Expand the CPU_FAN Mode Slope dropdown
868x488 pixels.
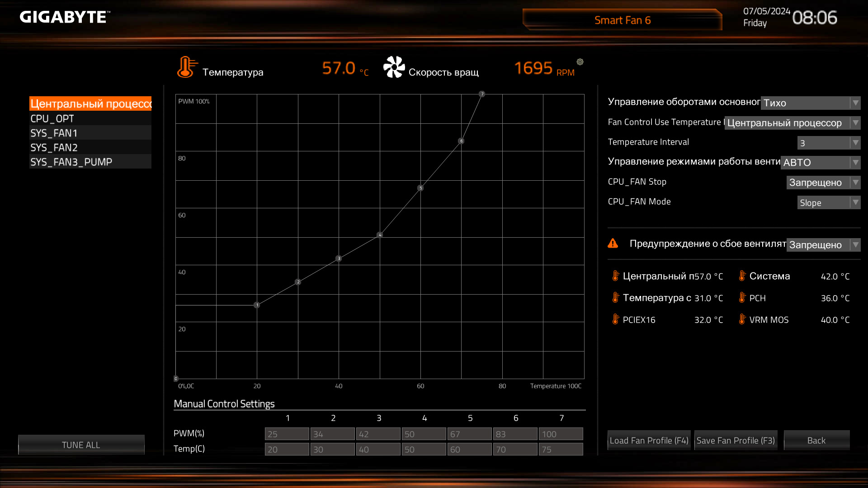(828, 203)
